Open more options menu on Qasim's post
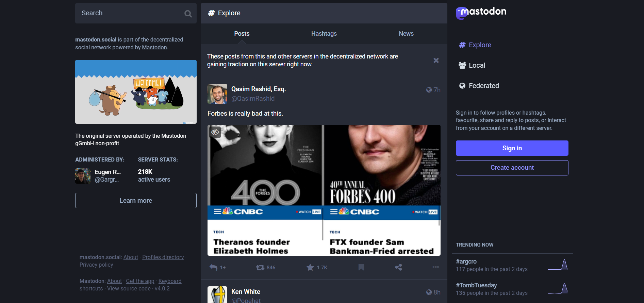Viewport: 644px width, 303px height. tap(436, 267)
